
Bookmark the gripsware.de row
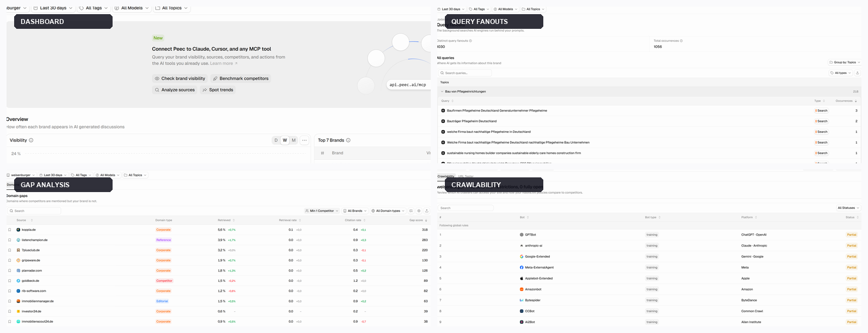(10, 260)
